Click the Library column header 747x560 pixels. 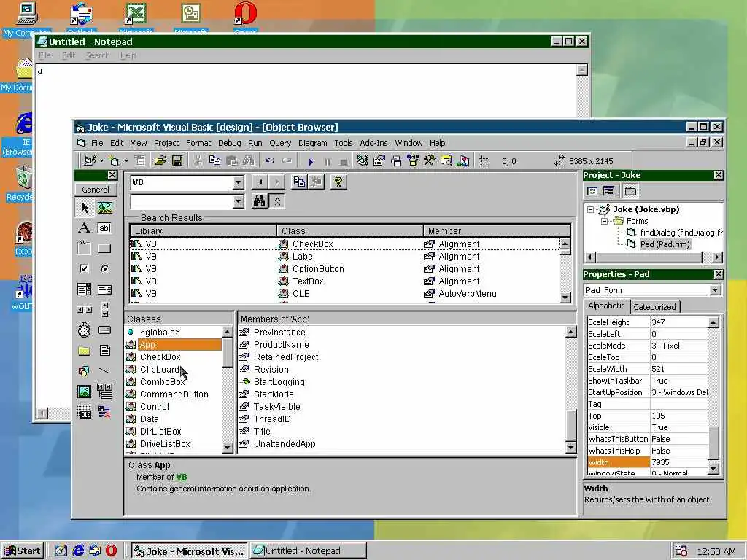click(x=203, y=231)
